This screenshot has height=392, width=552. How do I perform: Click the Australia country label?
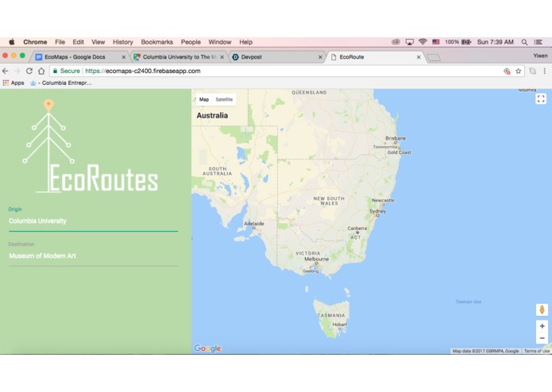click(x=212, y=115)
